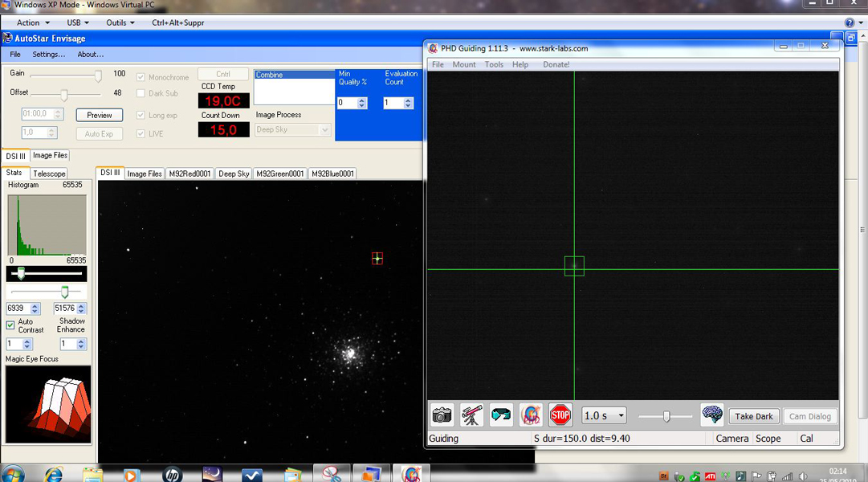Open Internet Explorer from the taskbar

click(54, 474)
